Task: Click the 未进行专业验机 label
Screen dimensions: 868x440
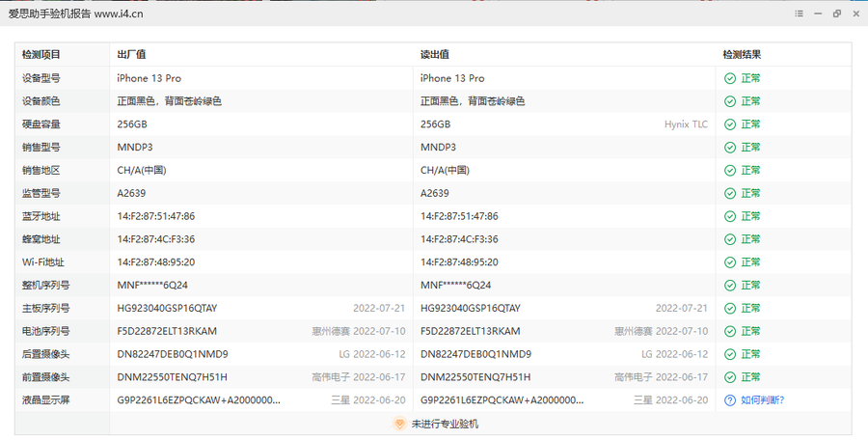Action: [445, 424]
